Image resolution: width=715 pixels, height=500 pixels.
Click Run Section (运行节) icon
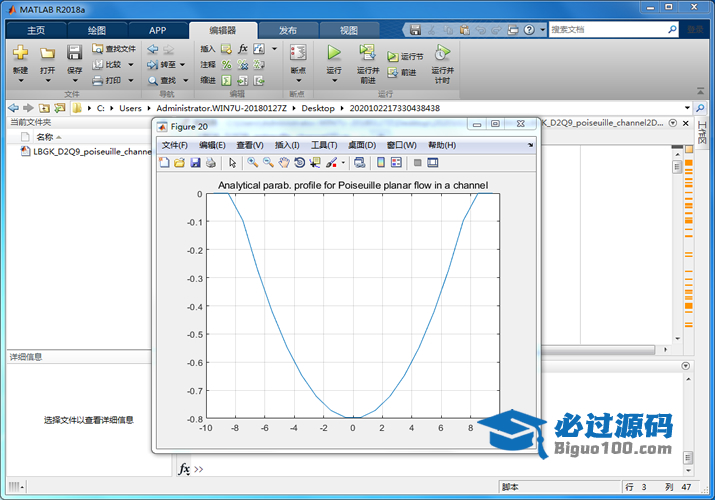pos(392,57)
